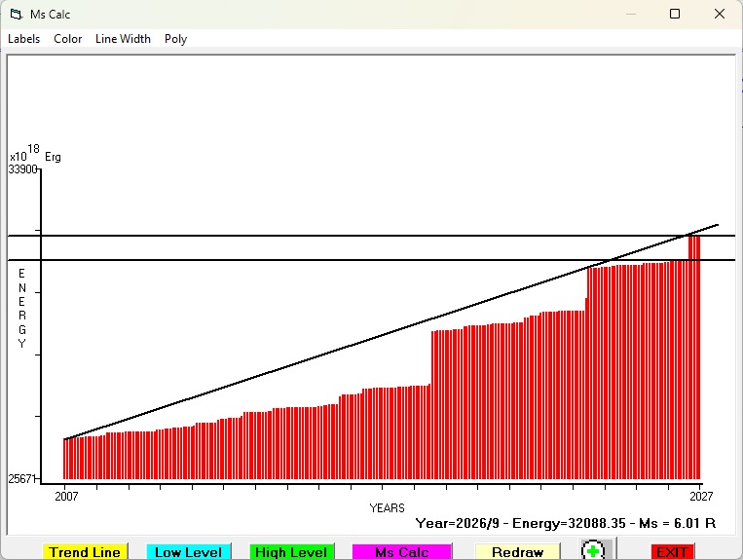The height and width of the screenshot is (560, 743).
Task: Click the Year/Energy/Ms readout text
Action: coord(566,523)
